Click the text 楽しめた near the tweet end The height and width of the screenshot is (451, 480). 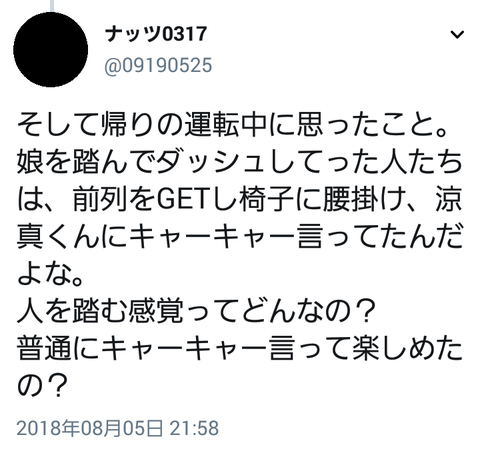click(407, 349)
